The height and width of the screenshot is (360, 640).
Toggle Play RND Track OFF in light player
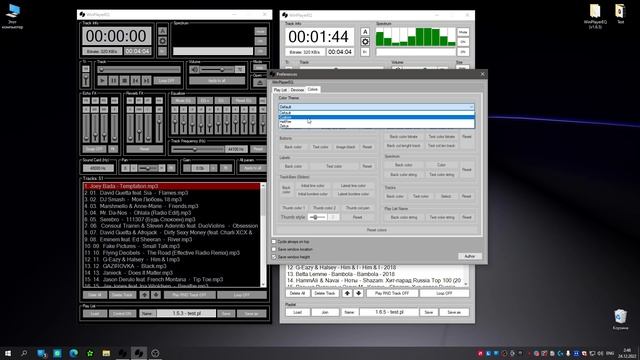click(x=392, y=293)
